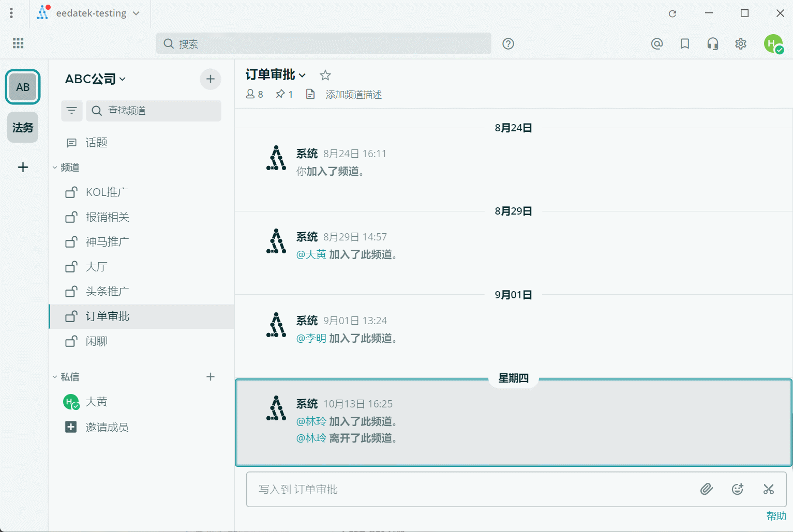Screen dimensions: 793x532
Task: Open recent mentions via @ icon
Action: (656, 44)
